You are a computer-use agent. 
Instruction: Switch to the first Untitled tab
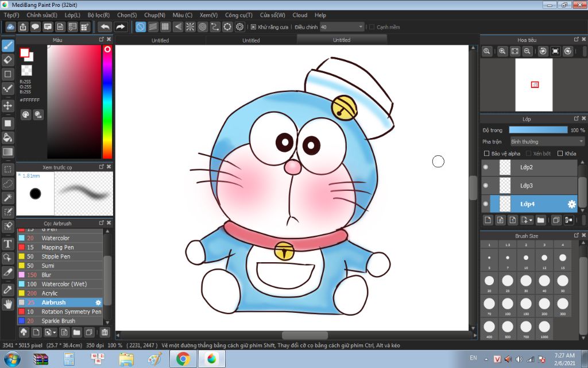(160, 40)
